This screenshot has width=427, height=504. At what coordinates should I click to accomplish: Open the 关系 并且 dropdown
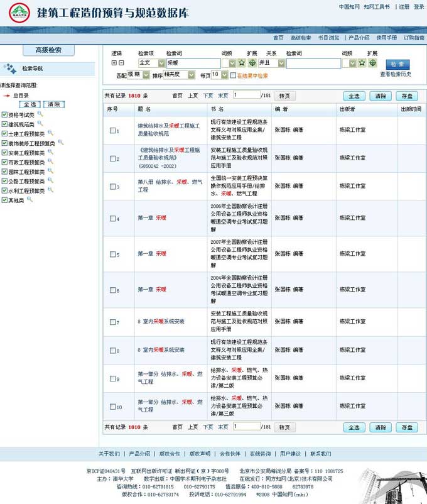[281, 63]
